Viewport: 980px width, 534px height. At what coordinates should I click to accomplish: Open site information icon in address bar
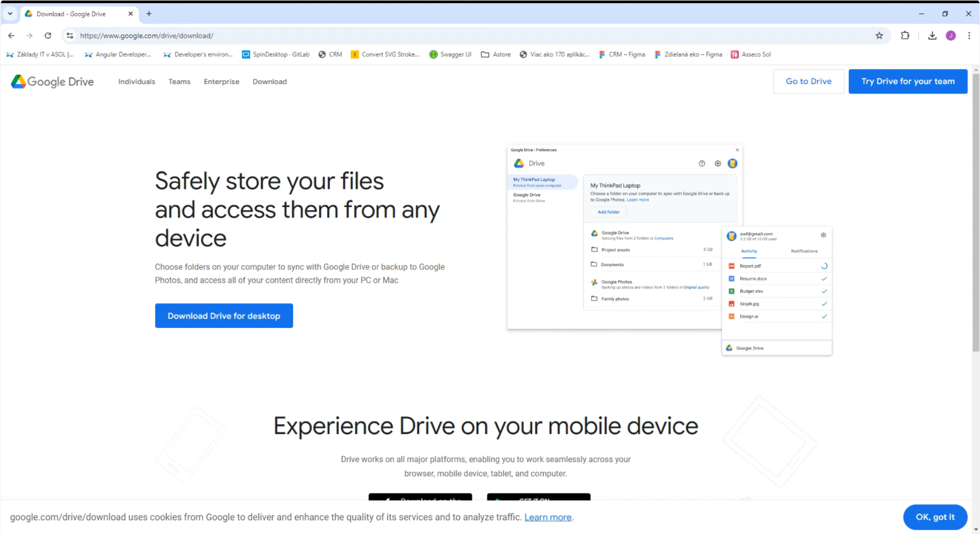point(69,36)
